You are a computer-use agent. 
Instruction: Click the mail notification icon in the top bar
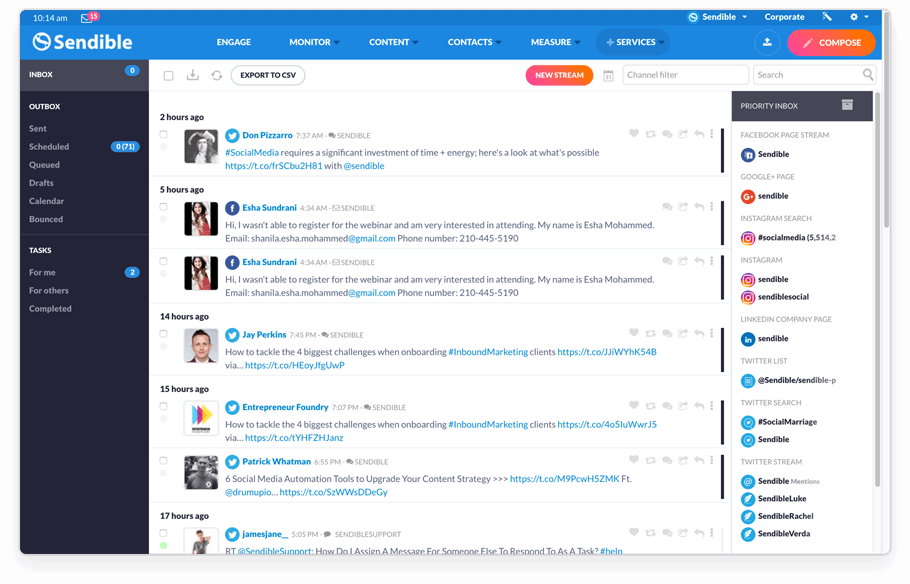pyautogui.click(x=86, y=18)
